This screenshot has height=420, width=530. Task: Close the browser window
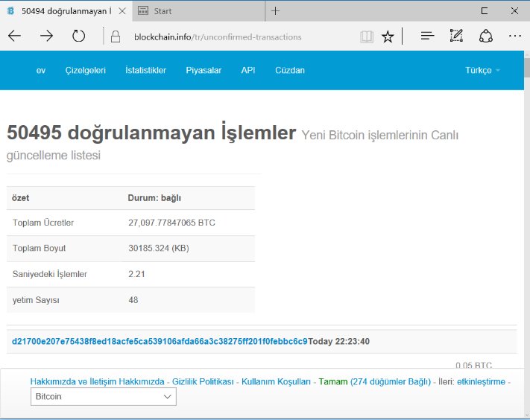pos(514,11)
